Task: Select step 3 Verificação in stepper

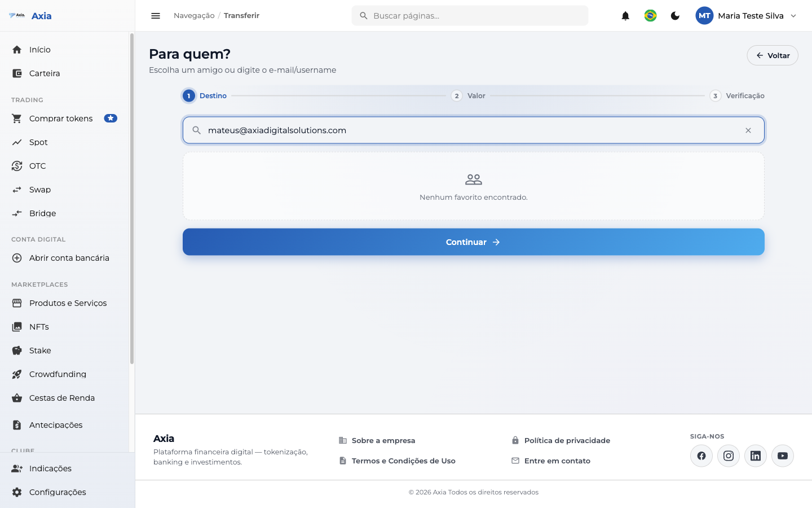Action: point(738,96)
